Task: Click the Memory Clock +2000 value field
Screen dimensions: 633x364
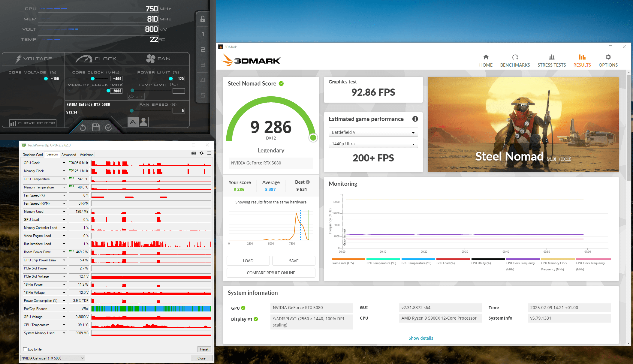Action: 116,91
